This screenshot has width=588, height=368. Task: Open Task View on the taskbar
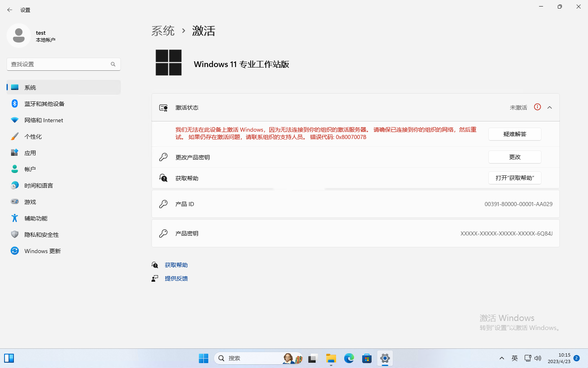pos(313,358)
